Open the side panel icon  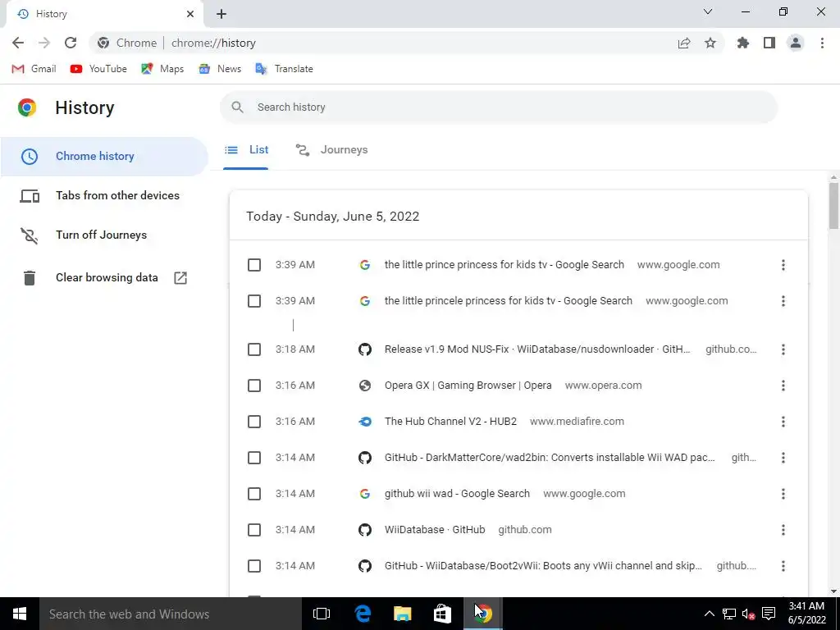[769, 43]
